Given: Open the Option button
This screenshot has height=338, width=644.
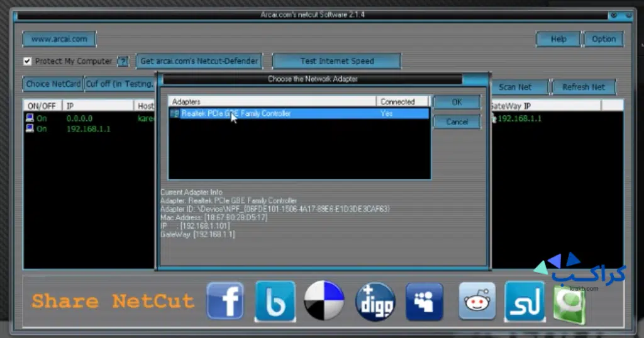Looking at the screenshot, I should [603, 39].
